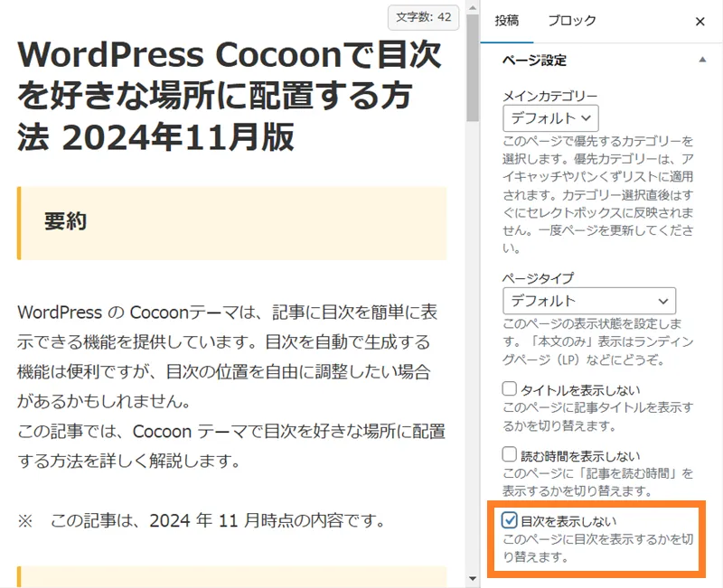Check タイトルを表示しない checkbox
Screen dimensions: 723x588
509,389
